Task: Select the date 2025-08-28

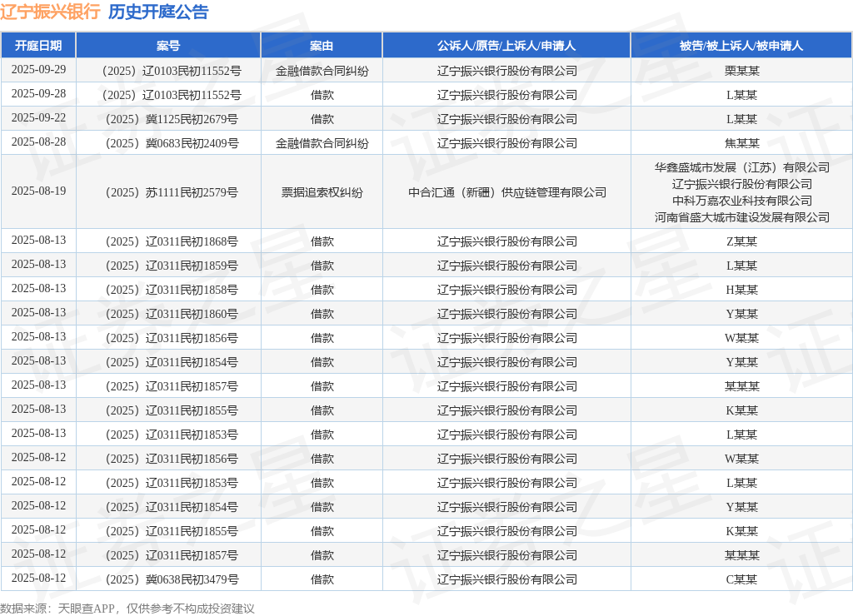Action: [38, 142]
